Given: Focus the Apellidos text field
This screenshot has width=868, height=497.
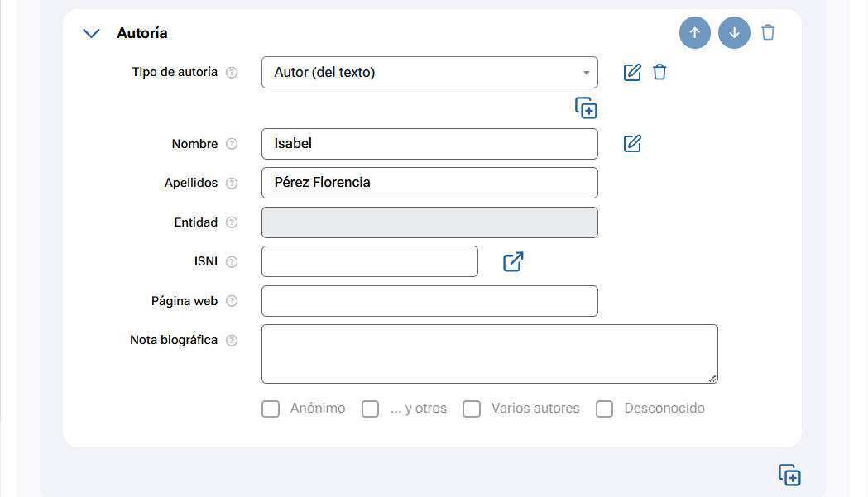Looking at the screenshot, I should click(x=429, y=183).
